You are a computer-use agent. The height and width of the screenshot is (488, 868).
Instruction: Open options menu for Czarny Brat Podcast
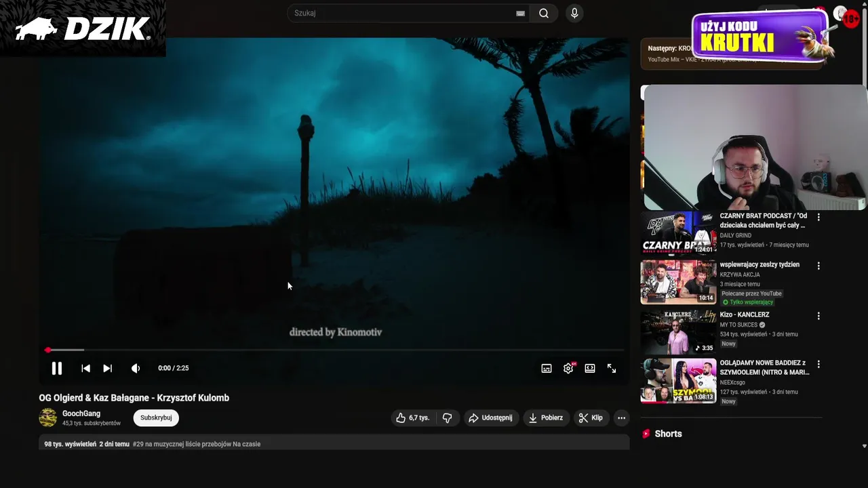point(818,218)
